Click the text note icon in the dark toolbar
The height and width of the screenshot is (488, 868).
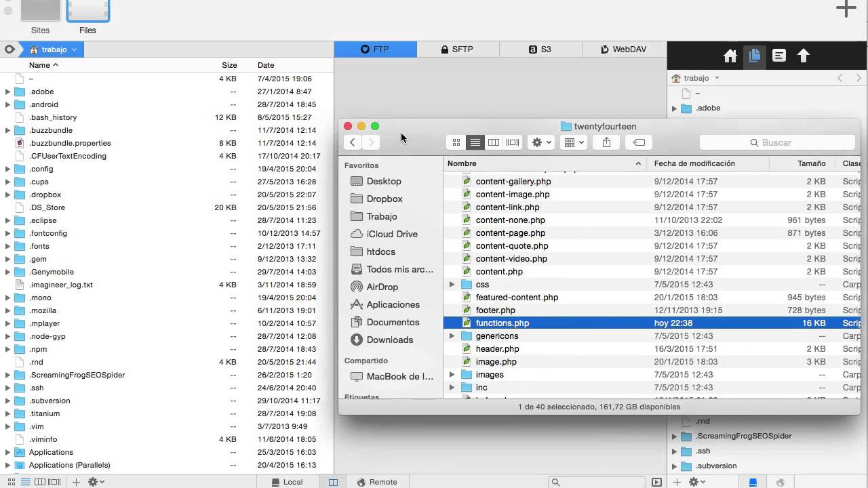click(x=779, y=56)
